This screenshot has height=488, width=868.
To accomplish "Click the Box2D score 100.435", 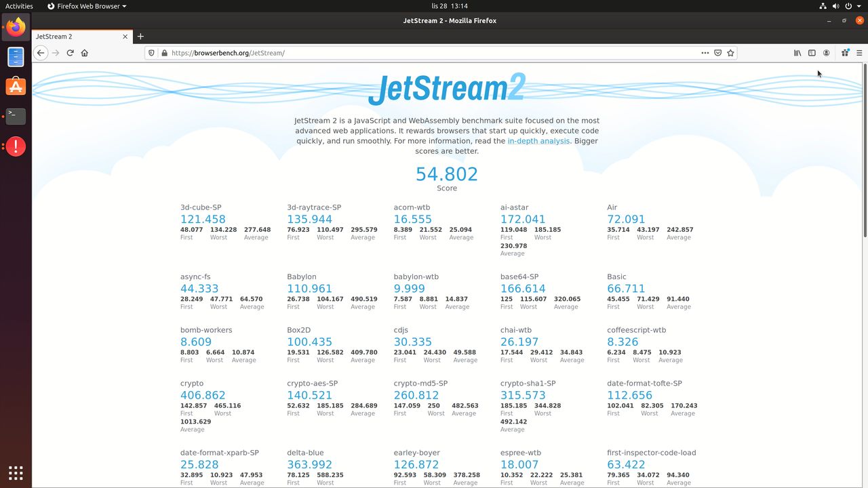I will coord(309,342).
